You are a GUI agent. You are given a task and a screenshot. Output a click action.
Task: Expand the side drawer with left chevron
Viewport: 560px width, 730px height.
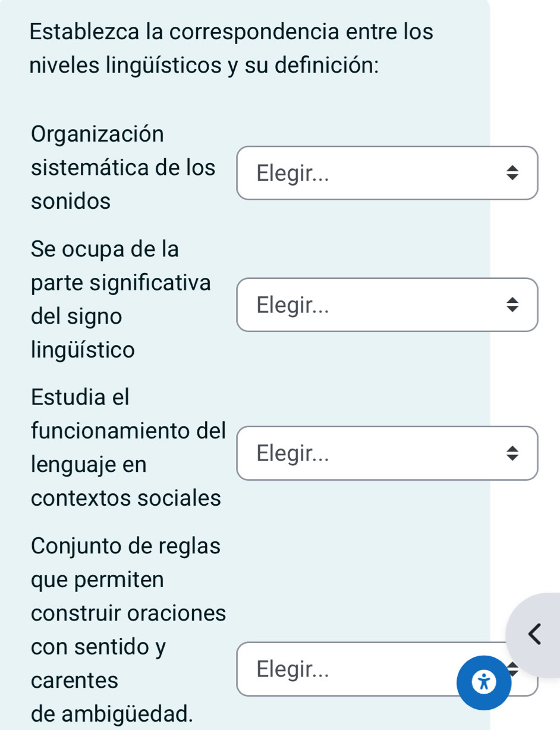point(534,635)
